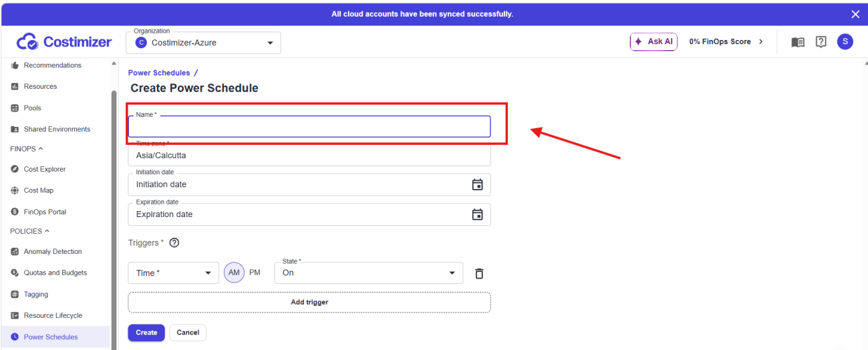Viewport: 868px width, 350px height.
Task: Open Resources in sidebar
Action: pos(41,87)
